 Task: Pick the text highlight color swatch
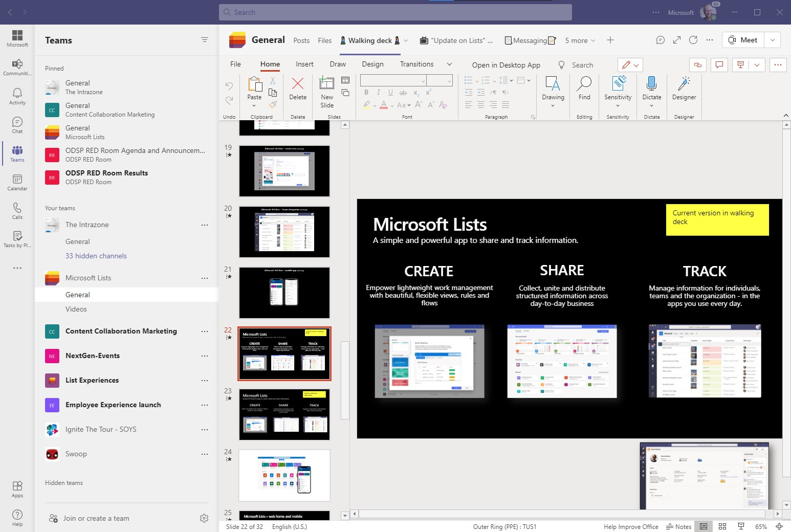(x=366, y=105)
